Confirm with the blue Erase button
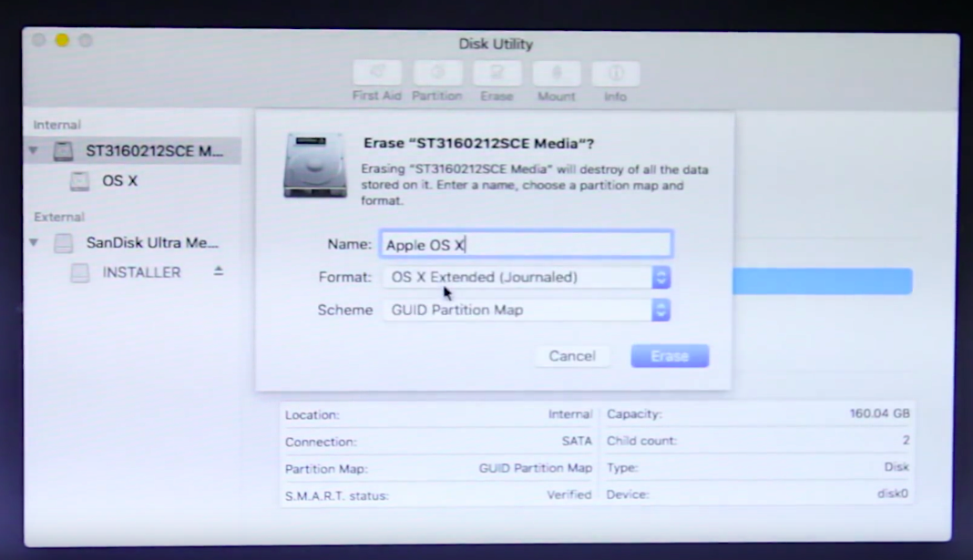Screen dimensions: 973x560 [670, 356]
